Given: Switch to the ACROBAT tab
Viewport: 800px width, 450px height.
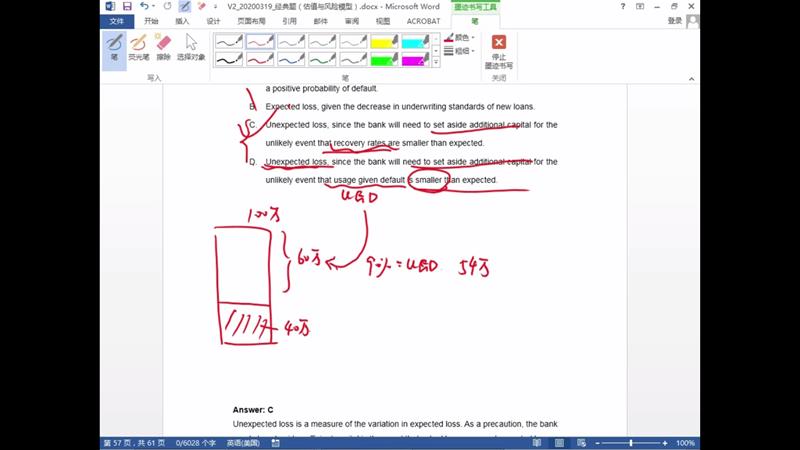Looking at the screenshot, I should (x=423, y=21).
